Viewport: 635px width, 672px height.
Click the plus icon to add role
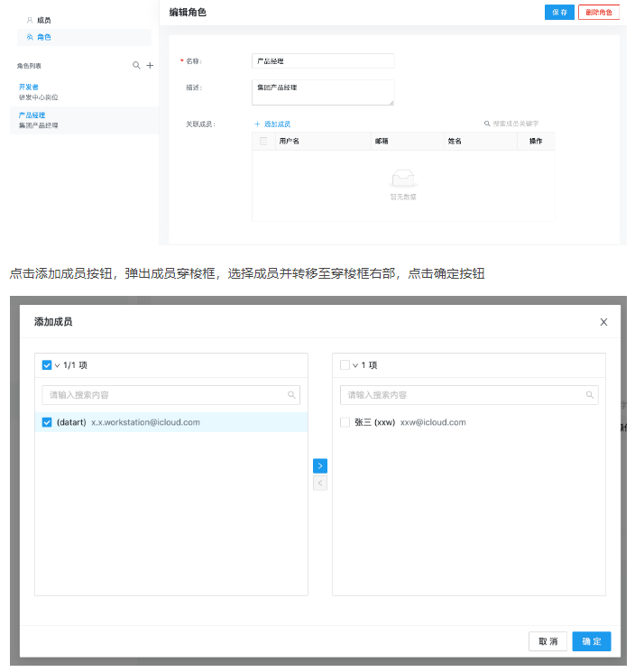[x=150, y=66]
